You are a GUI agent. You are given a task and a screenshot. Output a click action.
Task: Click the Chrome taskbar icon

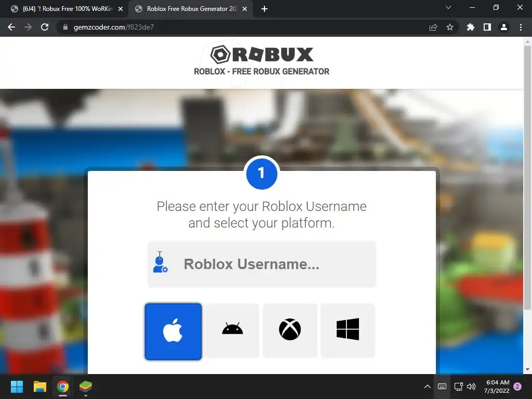coord(63,387)
